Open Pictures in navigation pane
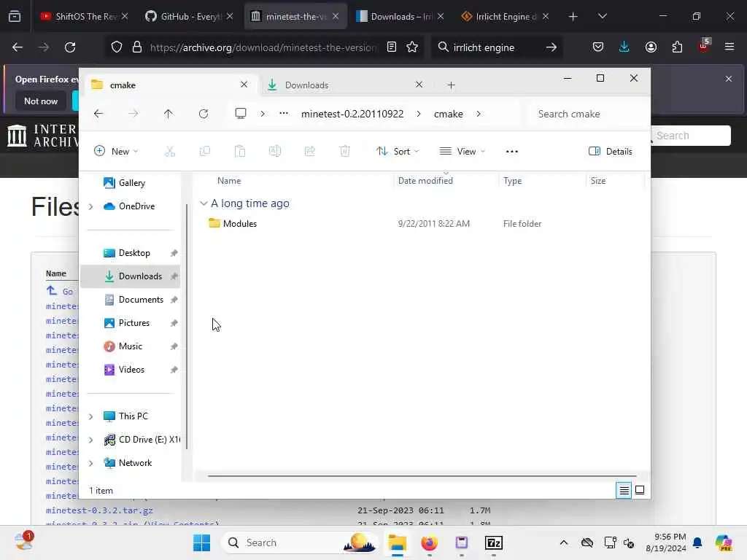The width and height of the screenshot is (747, 560). pyautogui.click(x=134, y=323)
